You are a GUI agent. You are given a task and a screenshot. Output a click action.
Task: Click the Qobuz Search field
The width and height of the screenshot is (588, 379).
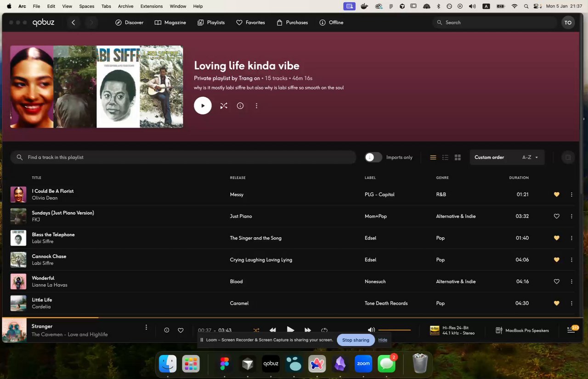tap(494, 22)
